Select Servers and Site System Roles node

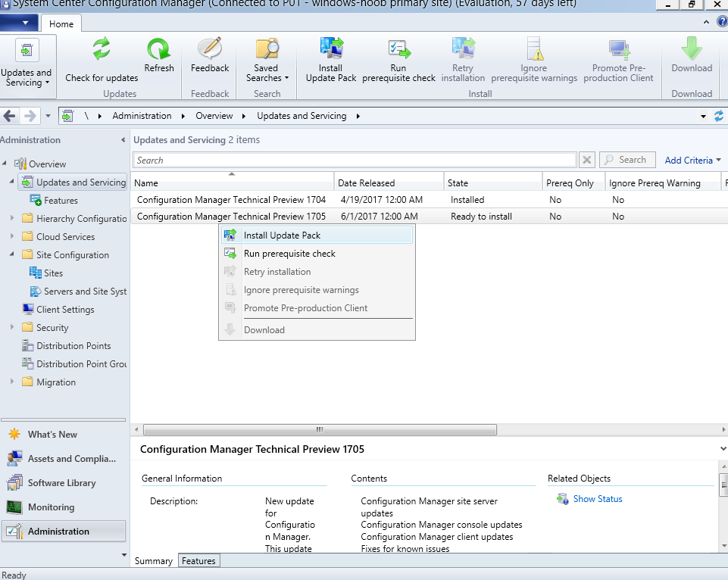85,291
